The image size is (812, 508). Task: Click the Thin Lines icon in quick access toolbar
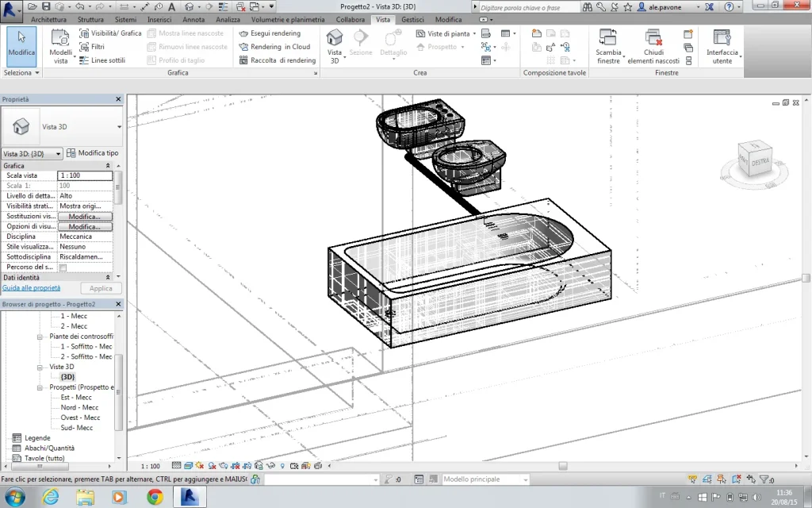[x=223, y=6]
